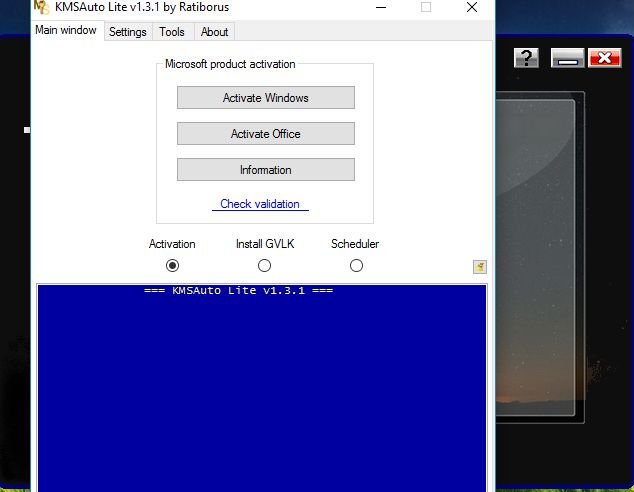The image size is (634, 492).
Task: Minimize the KMSAuto Lite window
Action: [381, 7]
